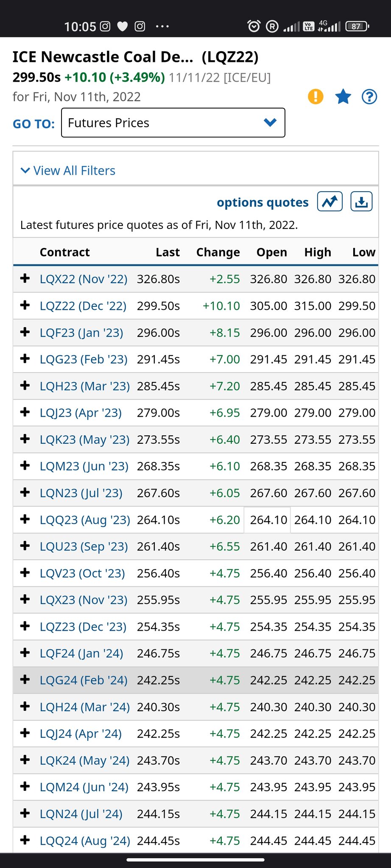The height and width of the screenshot is (868, 391).
Task: Click the orange alert exclamation icon
Action: coord(316,97)
